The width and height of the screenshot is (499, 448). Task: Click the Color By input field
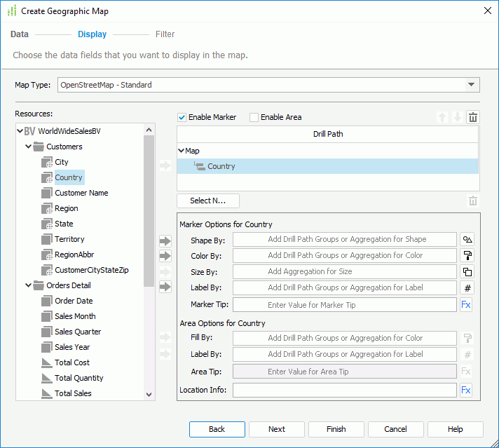345,256
